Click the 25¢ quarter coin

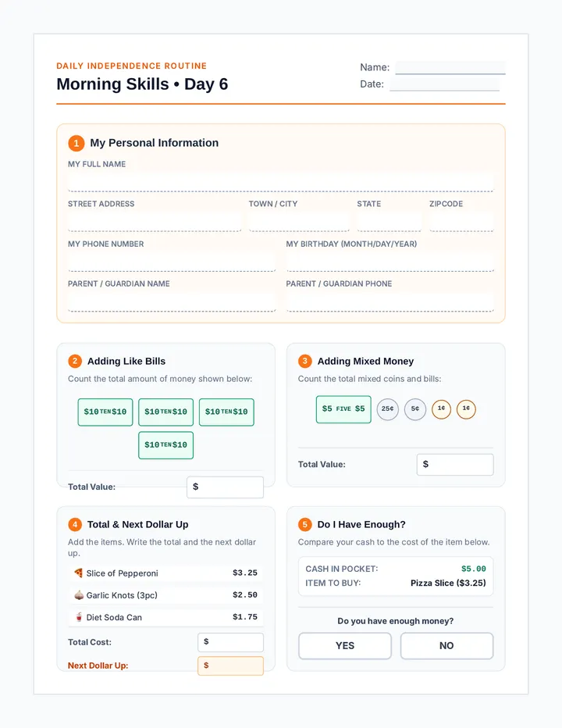coord(387,409)
